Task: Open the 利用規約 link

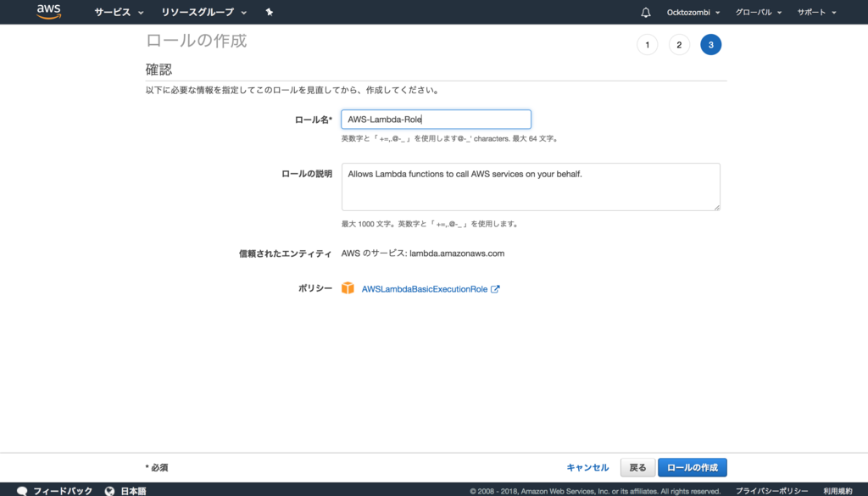Action: [837, 491]
